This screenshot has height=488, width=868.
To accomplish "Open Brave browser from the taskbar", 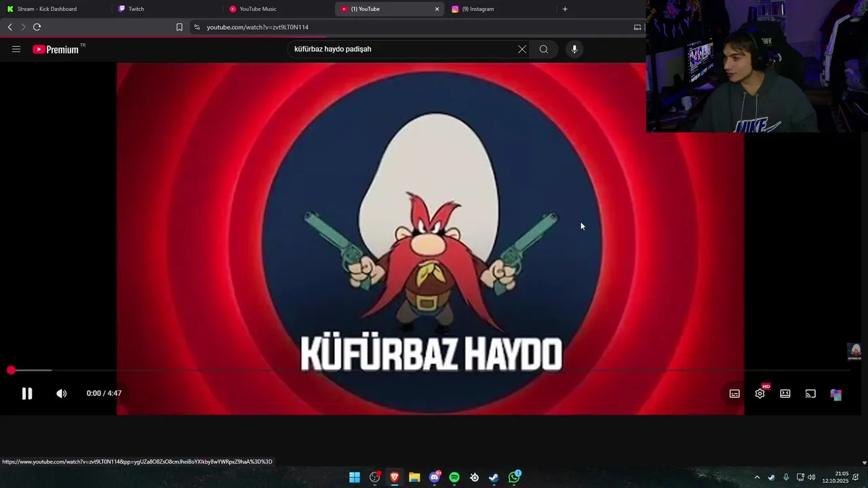I will point(395,477).
